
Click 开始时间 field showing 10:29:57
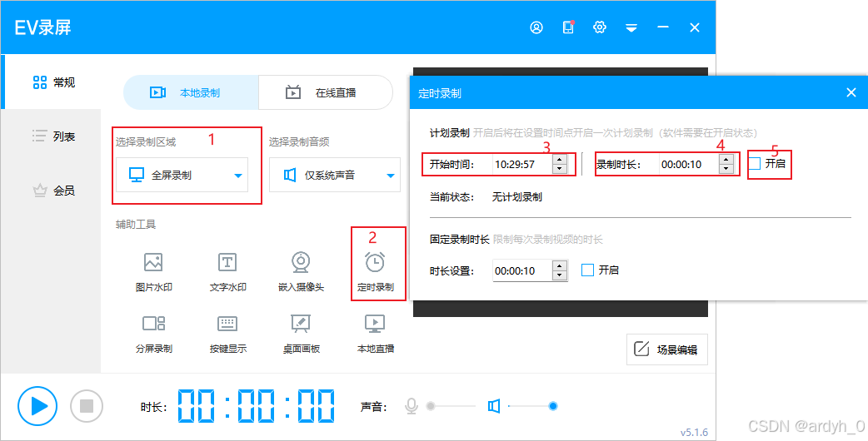pyautogui.click(x=522, y=164)
